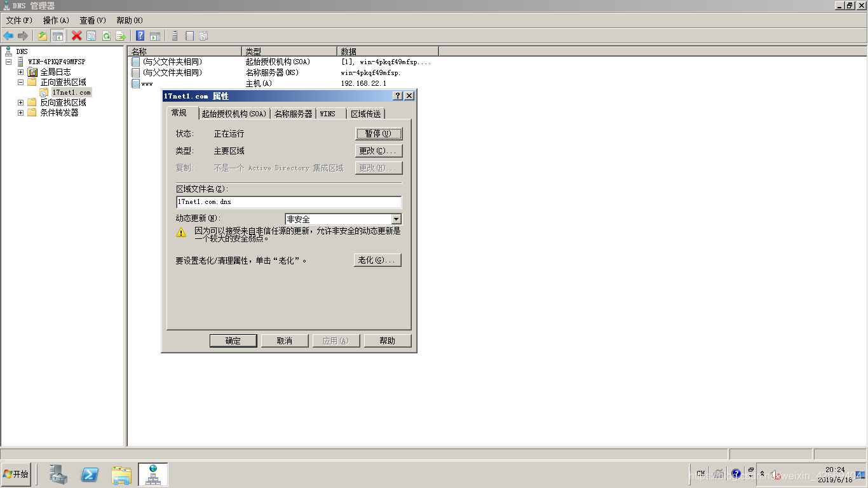Screen dimensions: 868x488
Task: Toggle the show/hide action pane icon
Action: [x=155, y=36]
